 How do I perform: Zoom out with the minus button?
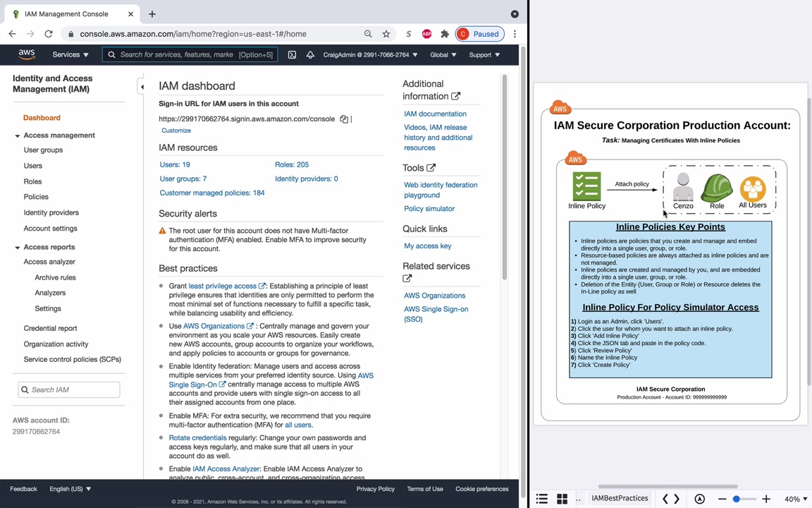(x=722, y=500)
